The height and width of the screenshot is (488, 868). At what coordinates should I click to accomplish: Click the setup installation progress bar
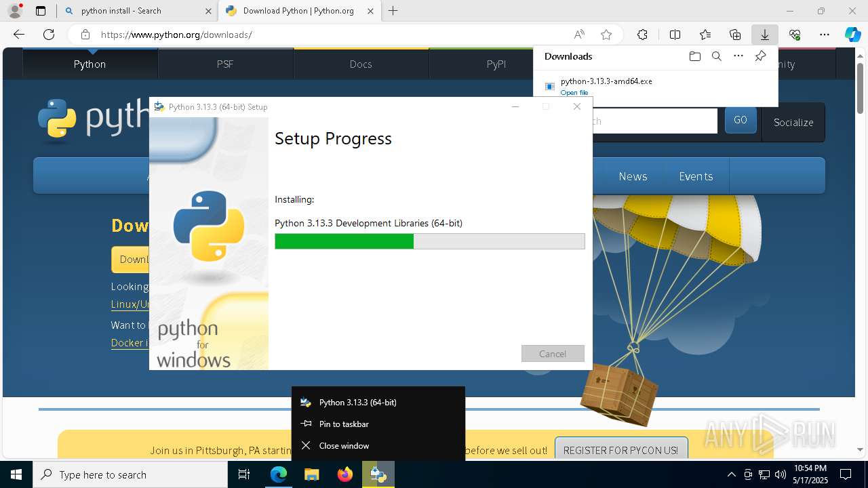pos(430,241)
